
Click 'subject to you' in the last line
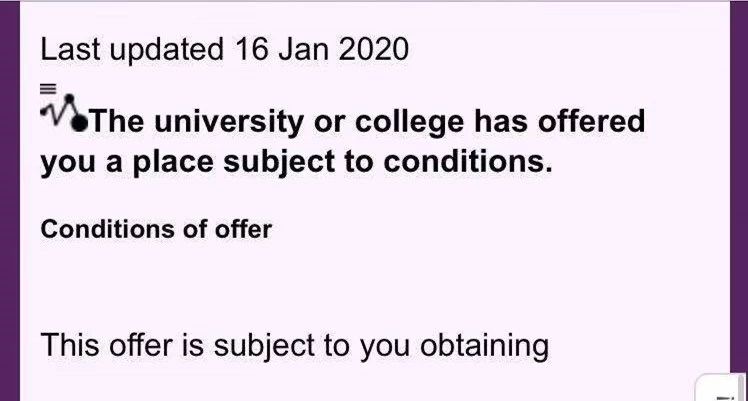click(x=308, y=346)
